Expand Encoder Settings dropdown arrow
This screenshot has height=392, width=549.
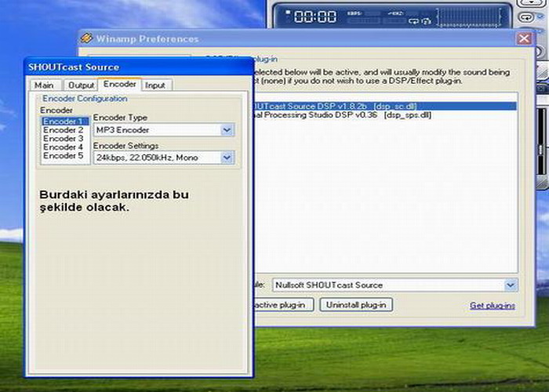tap(227, 158)
